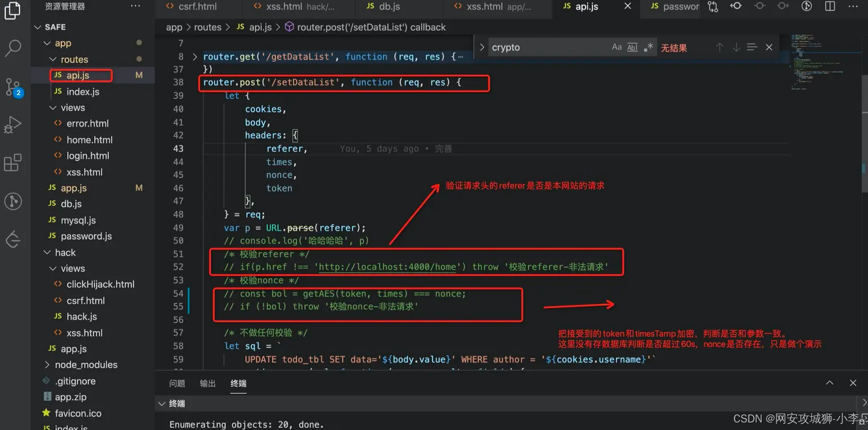
Task: Open clickHijack.html in hack views
Action: pyautogui.click(x=100, y=284)
